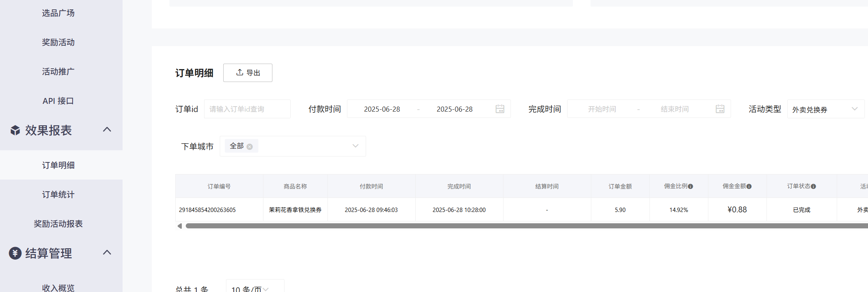Open the 付款时间 calendar icon
Screen dimensions: 868x292
[500, 109]
